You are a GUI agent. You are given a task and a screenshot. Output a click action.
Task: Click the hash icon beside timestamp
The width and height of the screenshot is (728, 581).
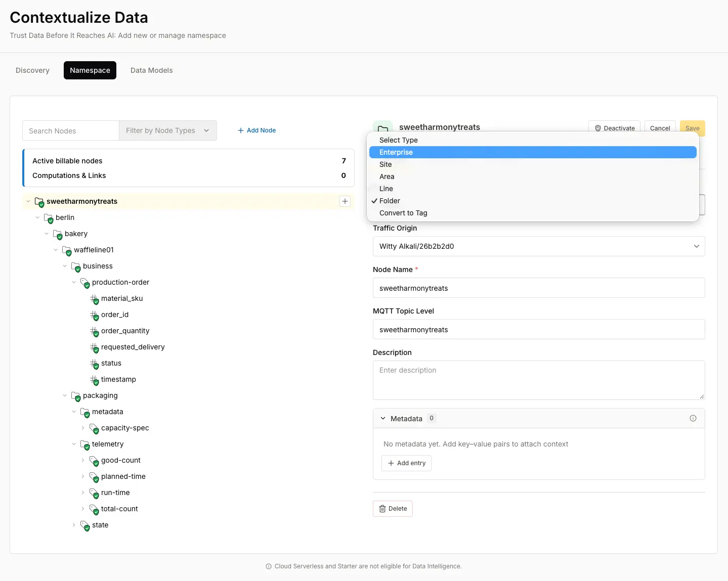pos(94,380)
